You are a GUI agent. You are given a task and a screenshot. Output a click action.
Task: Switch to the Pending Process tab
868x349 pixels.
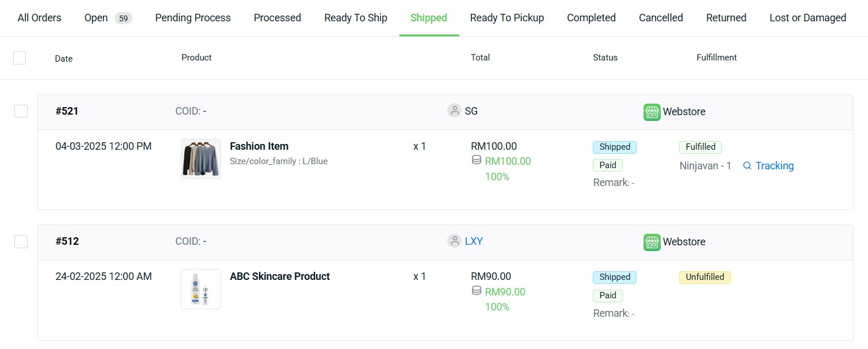click(193, 18)
